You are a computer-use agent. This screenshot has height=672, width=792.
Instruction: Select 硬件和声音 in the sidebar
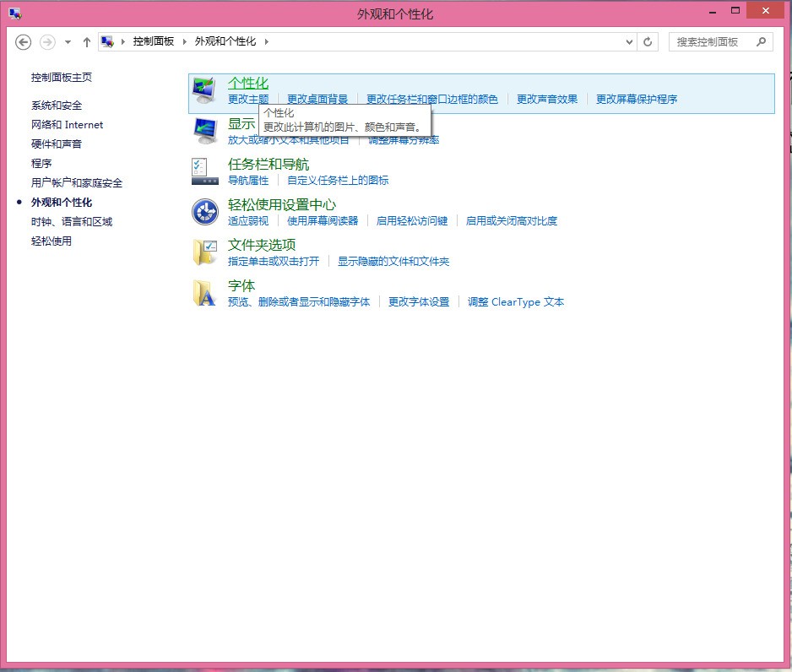point(57,144)
